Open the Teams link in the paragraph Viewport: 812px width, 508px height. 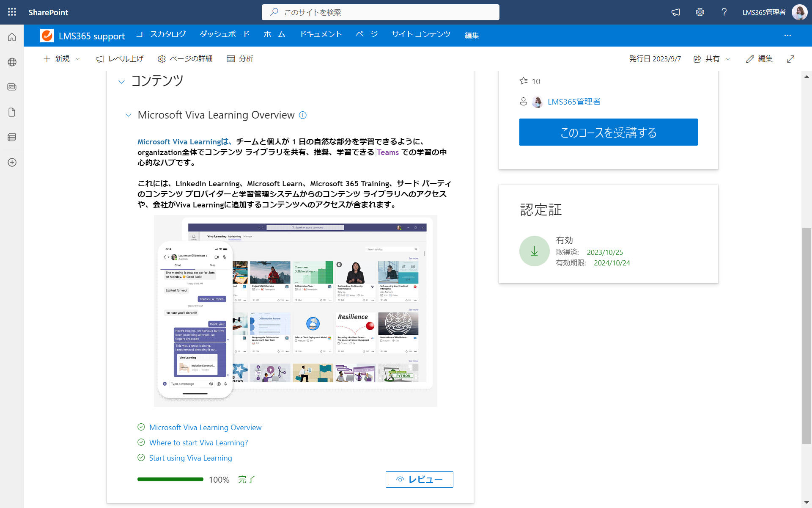pyautogui.click(x=388, y=152)
